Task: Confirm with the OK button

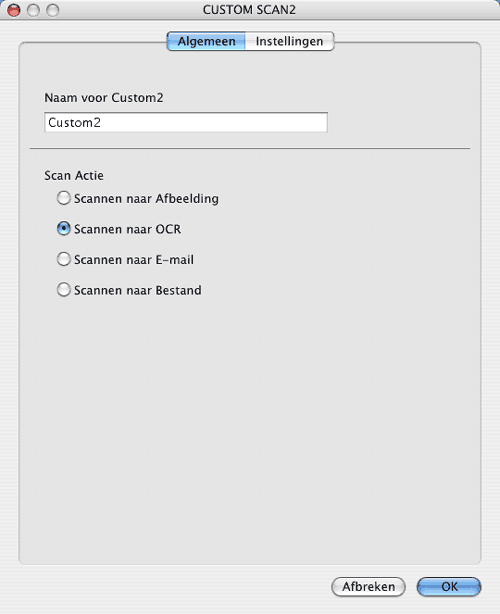Action: pos(449,587)
